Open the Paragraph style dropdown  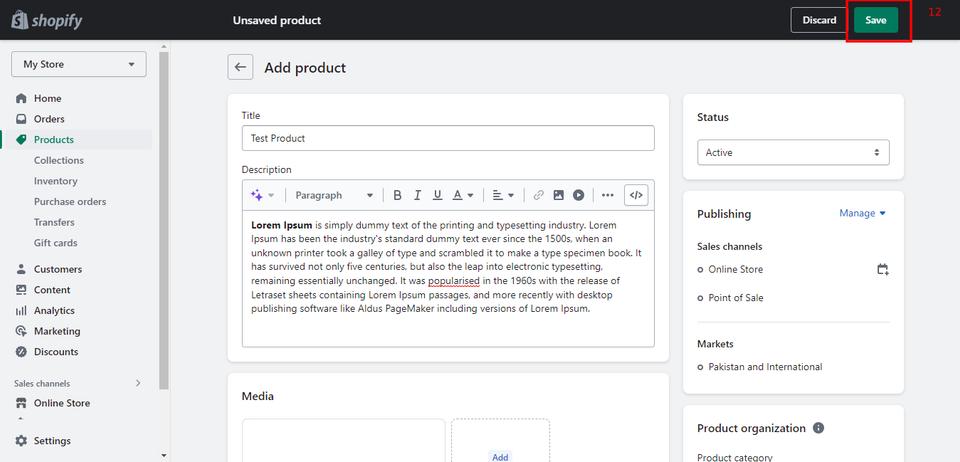(x=334, y=195)
